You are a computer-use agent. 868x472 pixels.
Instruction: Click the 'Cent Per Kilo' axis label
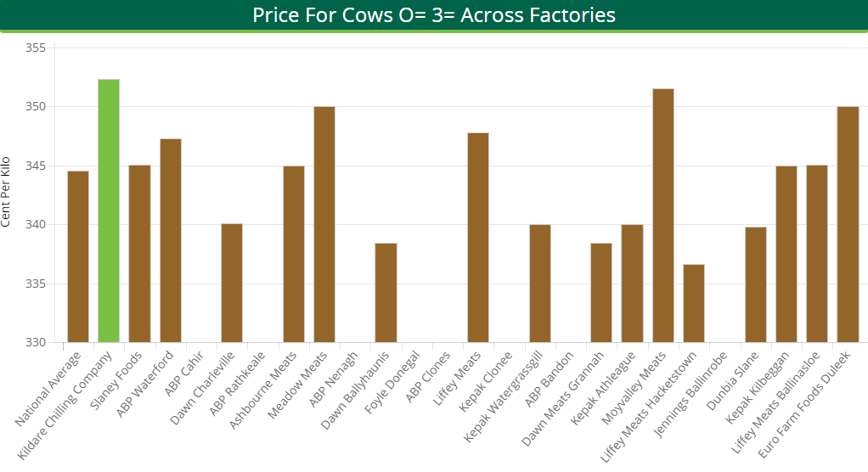[7, 191]
